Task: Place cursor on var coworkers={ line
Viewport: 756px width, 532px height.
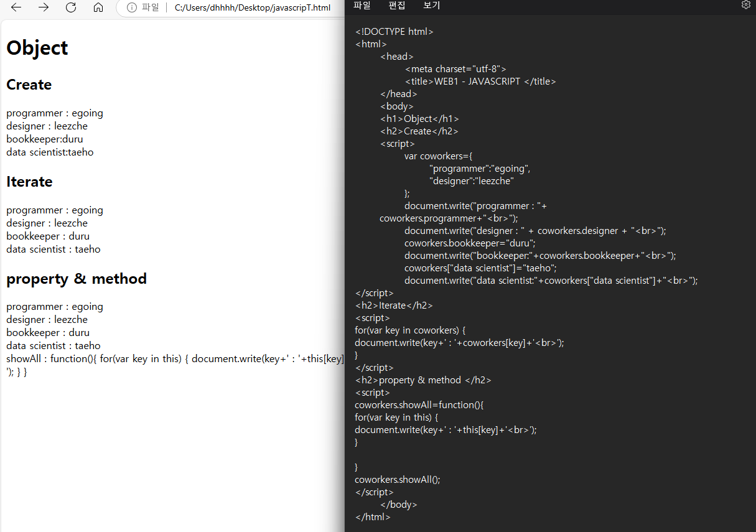Action: [439, 156]
